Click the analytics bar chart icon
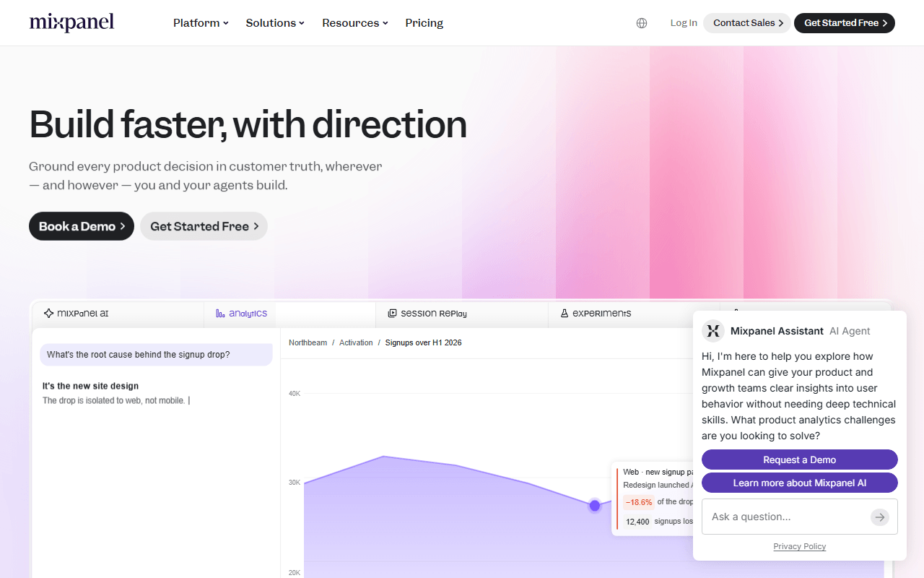The height and width of the screenshot is (578, 924). click(x=220, y=314)
